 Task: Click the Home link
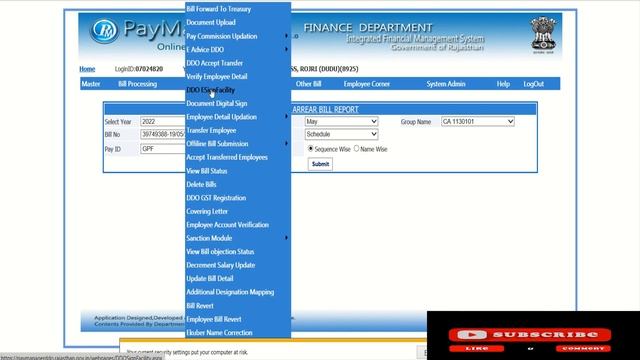87,69
